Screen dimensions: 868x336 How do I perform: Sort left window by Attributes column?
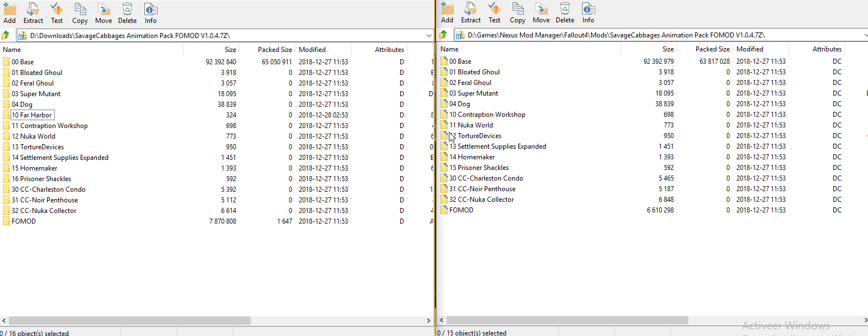pos(379,50)
